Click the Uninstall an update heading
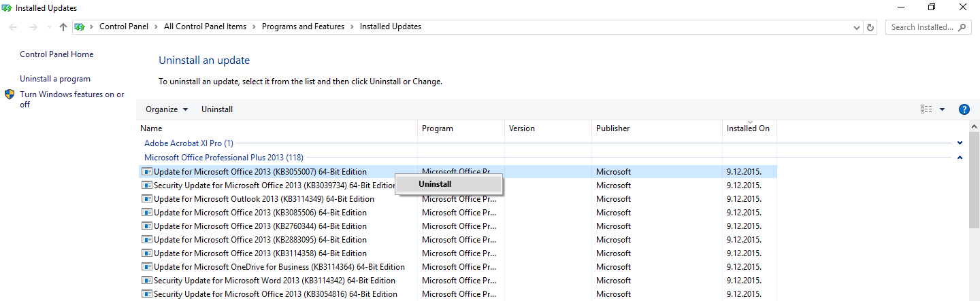Screen dimensions: 980x301 coord(204,60)
